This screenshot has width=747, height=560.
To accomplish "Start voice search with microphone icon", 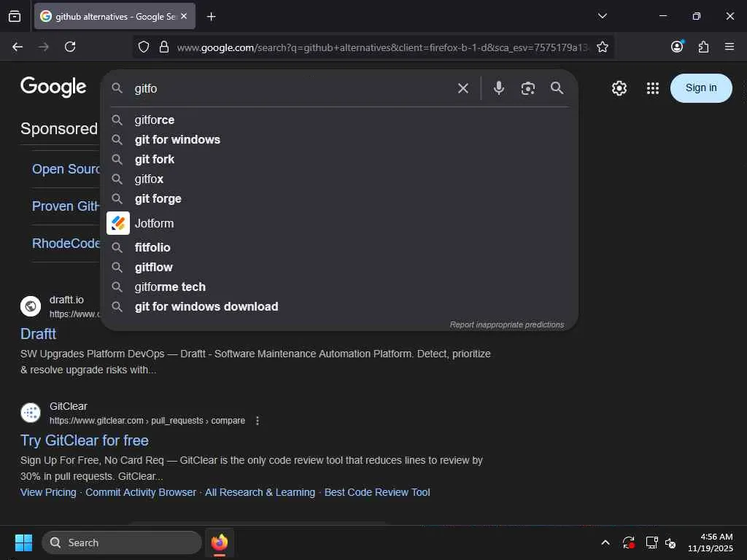I will click(x=498, y=88).
